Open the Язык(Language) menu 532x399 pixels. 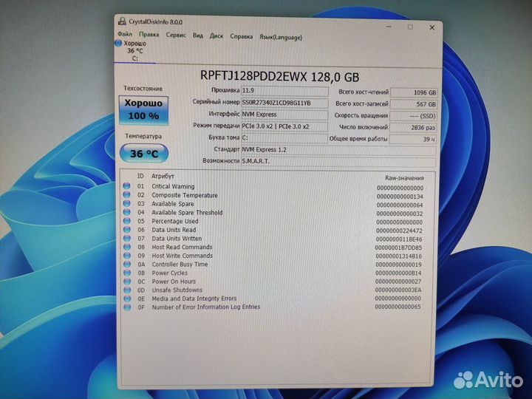(281, 37)
